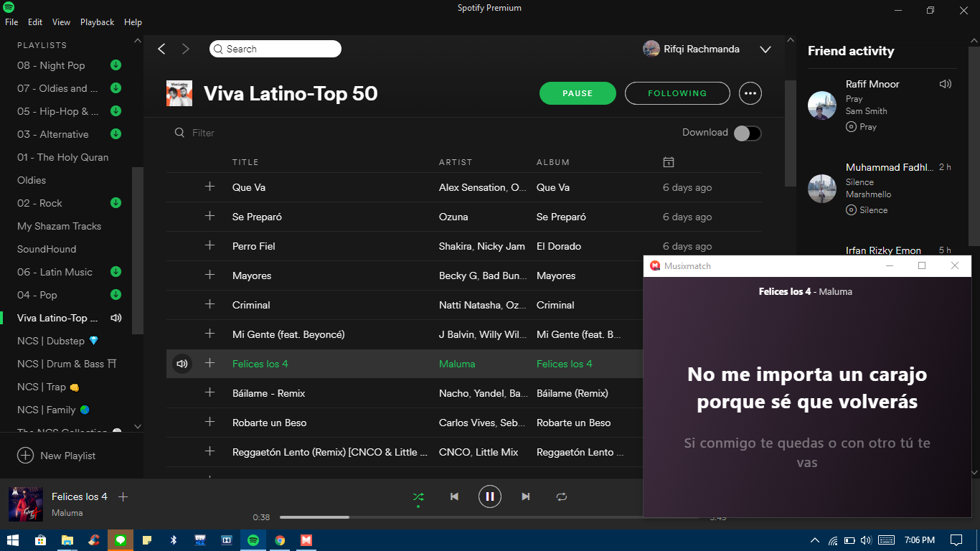Click the green PAUSE button
This screenshot has width=980, height=551.
pyautogui.click(x=578, y=93)
